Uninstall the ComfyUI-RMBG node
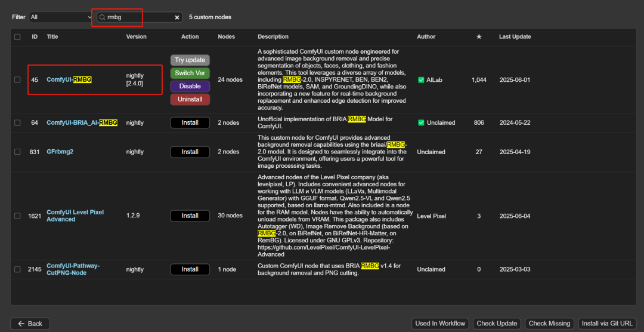This screenshot has height=332, width=644. 190,100
